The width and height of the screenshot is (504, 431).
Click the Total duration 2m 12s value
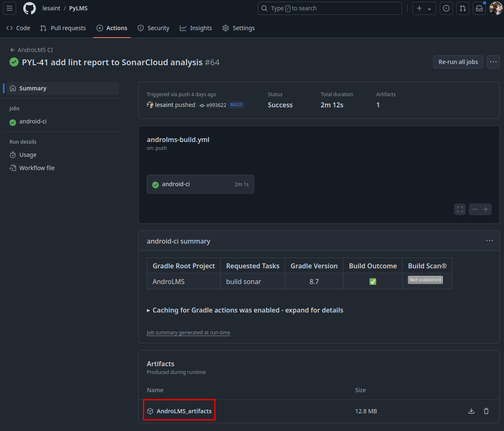click(332, 105)
